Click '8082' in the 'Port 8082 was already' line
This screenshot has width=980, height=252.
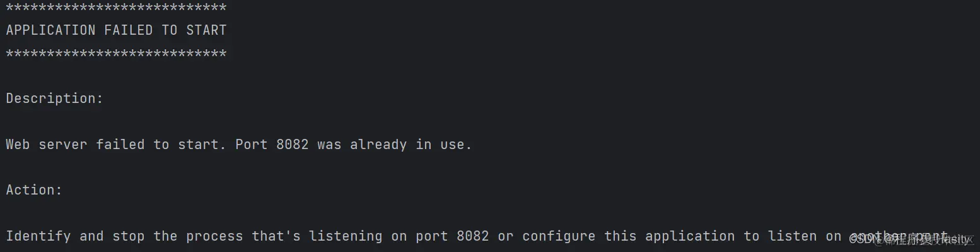pyautogui.click(x=293, y=144)
